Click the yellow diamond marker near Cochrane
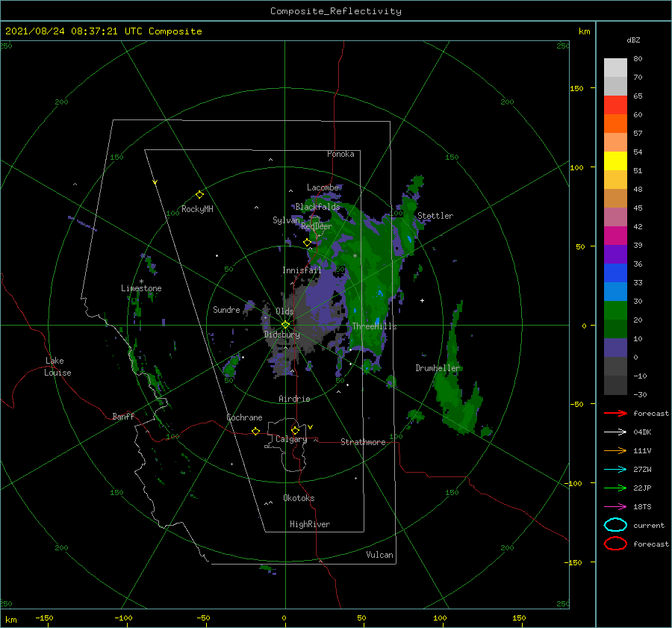 255,431
